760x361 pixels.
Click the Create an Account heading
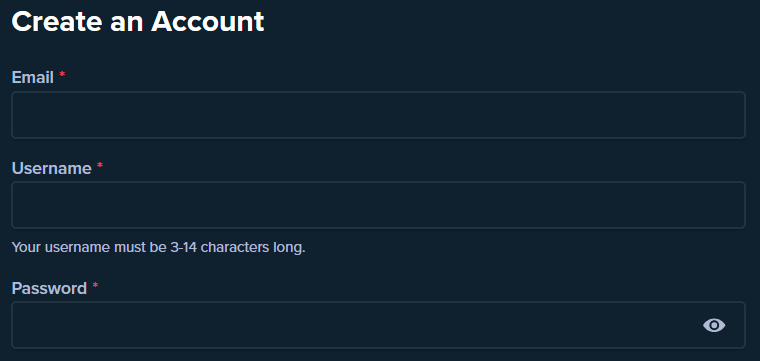click(x=138, y=22)
